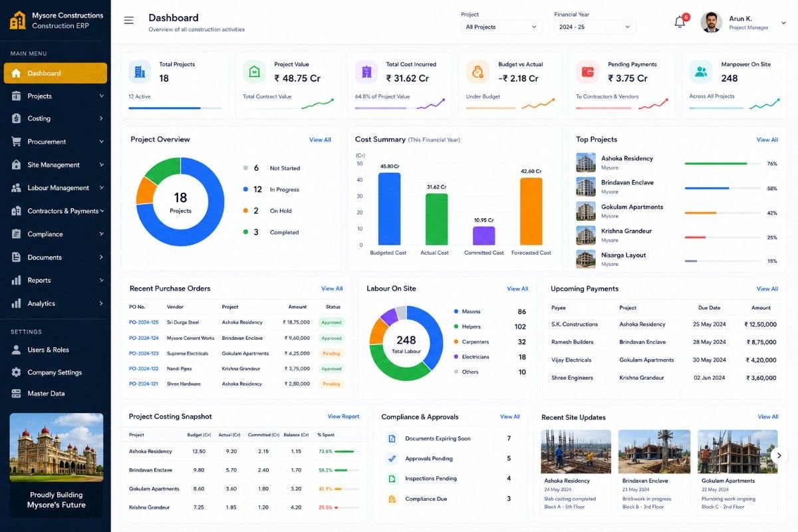Open the Financial Year 2024 - 25 dropdown
Viewport: 798px width, 532px height.
click(595, 27)
